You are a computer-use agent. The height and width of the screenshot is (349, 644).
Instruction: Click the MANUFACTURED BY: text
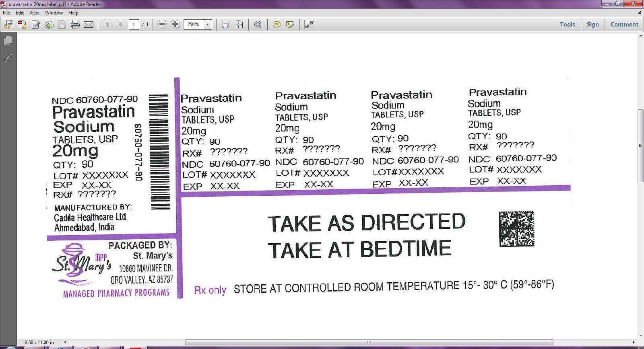93,207
